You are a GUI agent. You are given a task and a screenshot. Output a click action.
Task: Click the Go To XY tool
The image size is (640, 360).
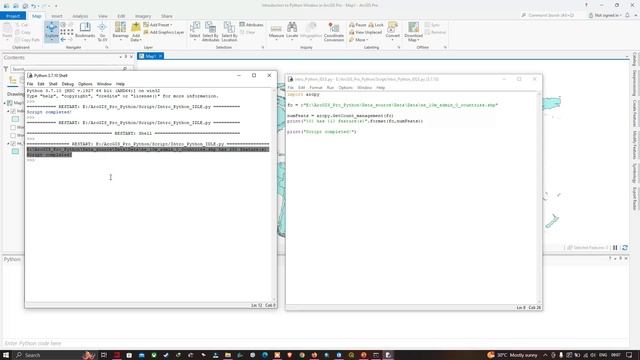tap(102, 31)
